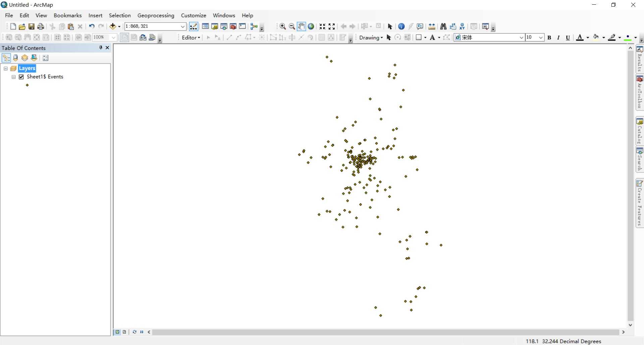The image size is (644, 345).
Task: Switch to Data View
Action: click(117, 332)
